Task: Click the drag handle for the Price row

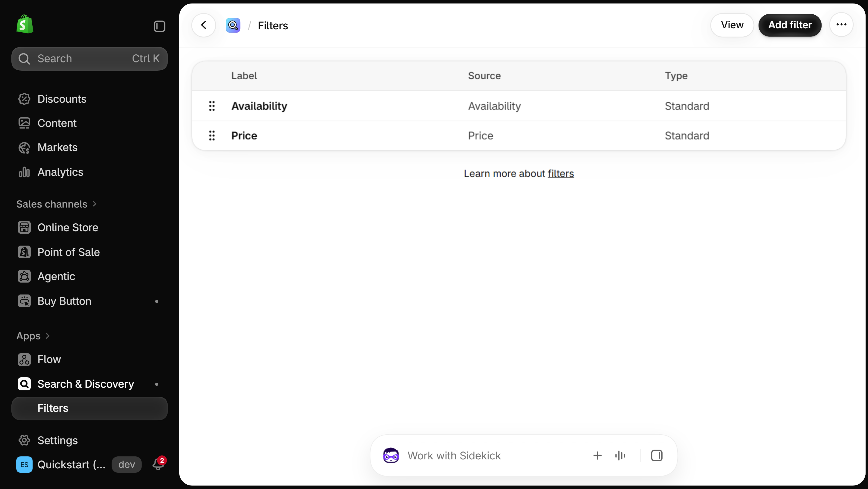Action: click(212, 136)
